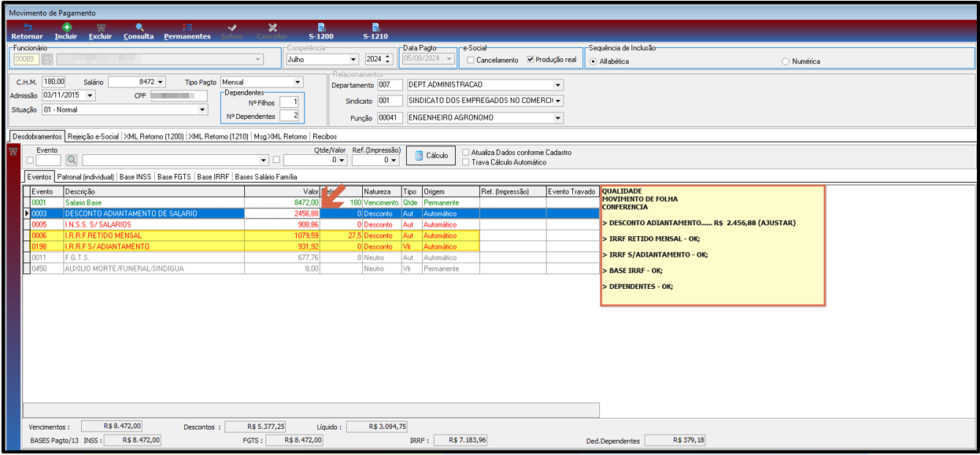Open the Ref.(Impressão) dropdown
Viewport: 980px width, 455px height.
tap(392, 160)
